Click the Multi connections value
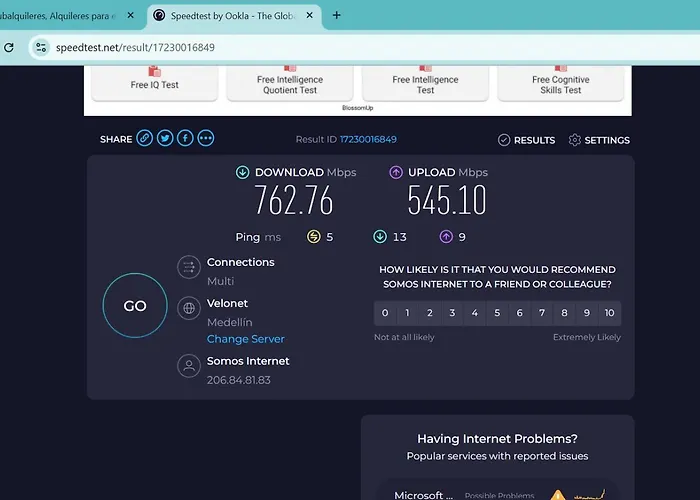 pyautogui.click(x=221, y=281)
